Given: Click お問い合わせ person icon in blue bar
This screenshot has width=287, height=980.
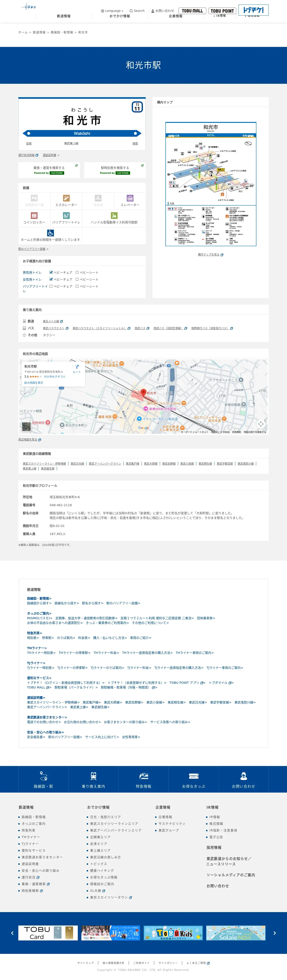Looking at the screenshot, I should pos(244,776).
